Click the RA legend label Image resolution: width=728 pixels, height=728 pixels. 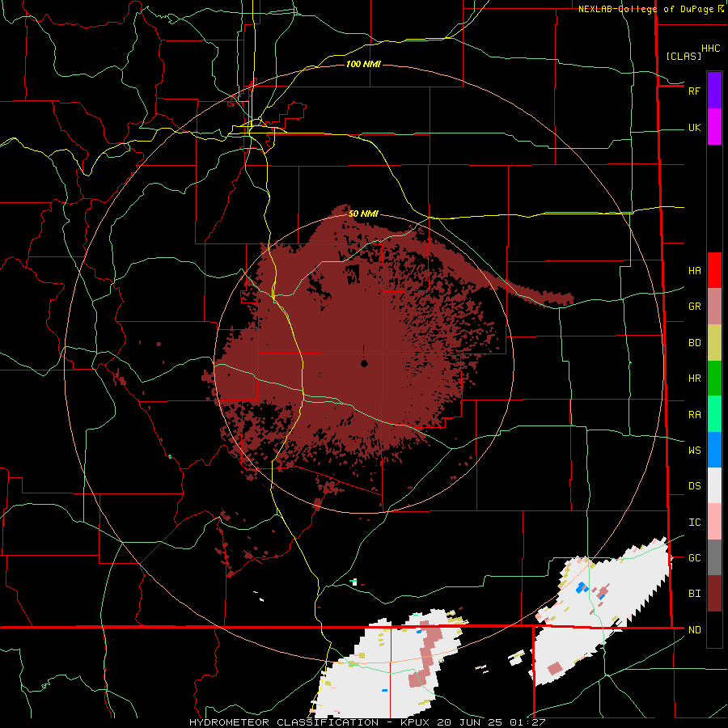pos(694,414)
